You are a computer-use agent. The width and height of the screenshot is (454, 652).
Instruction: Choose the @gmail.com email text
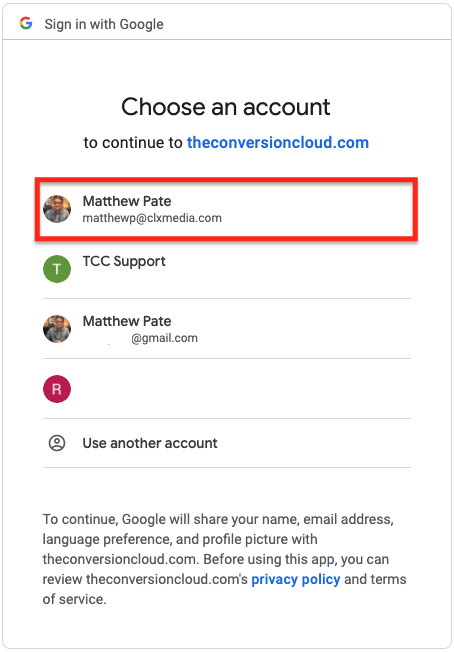tap(164, 338)
